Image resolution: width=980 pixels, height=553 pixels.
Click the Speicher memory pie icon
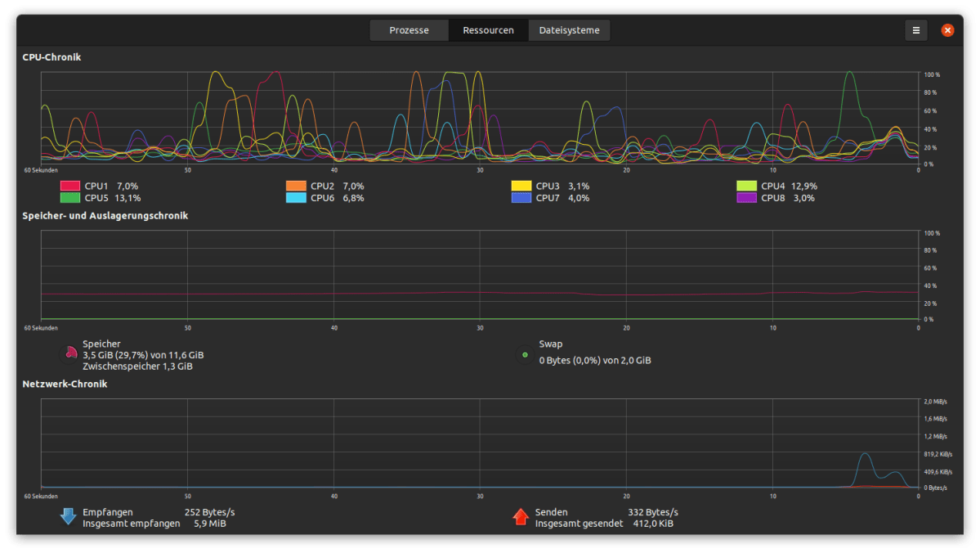[x=70, y=354]
